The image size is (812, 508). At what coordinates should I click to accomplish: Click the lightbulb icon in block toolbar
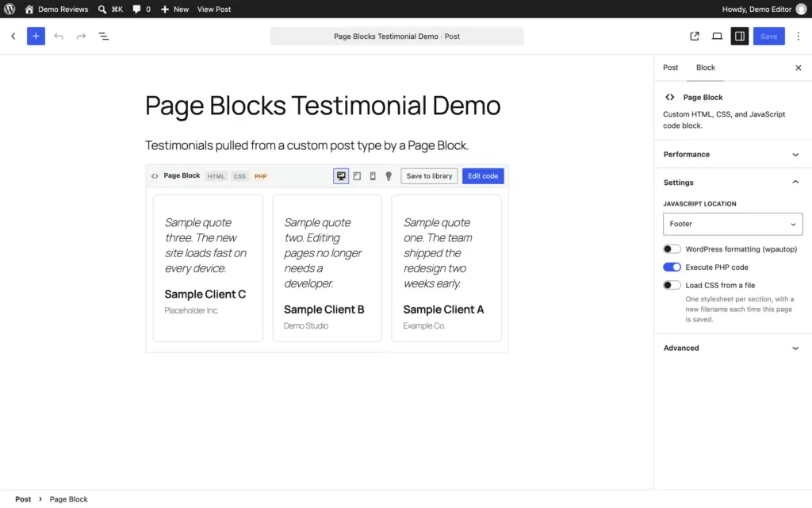click(389, 176)
